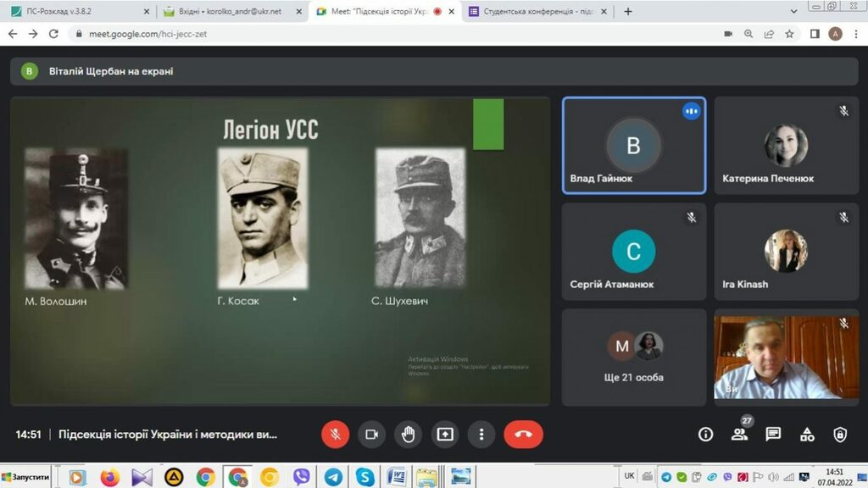The height and width of the screenshot is (488, 868).
Task: Click the Present now screen-share icon
Action: 445,435
